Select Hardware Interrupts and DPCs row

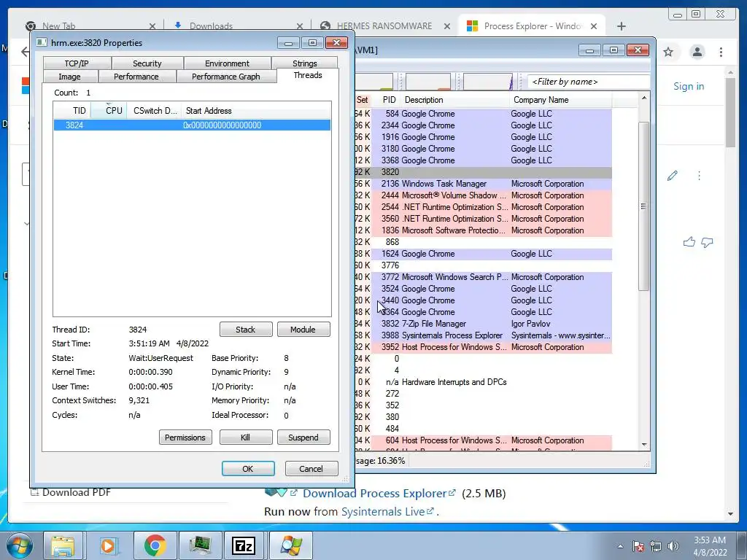tap(483, 382)
